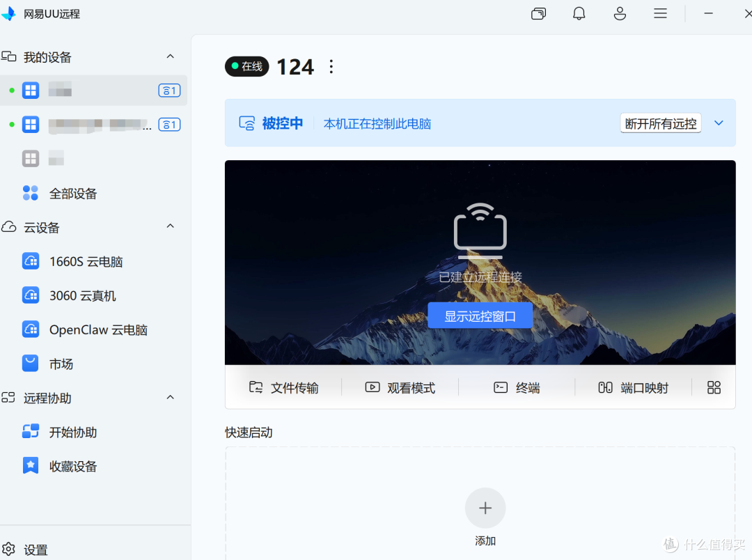Open 收藏设备 favorite devices
Screen dimensions: 752x560
(x=93, y=466)
